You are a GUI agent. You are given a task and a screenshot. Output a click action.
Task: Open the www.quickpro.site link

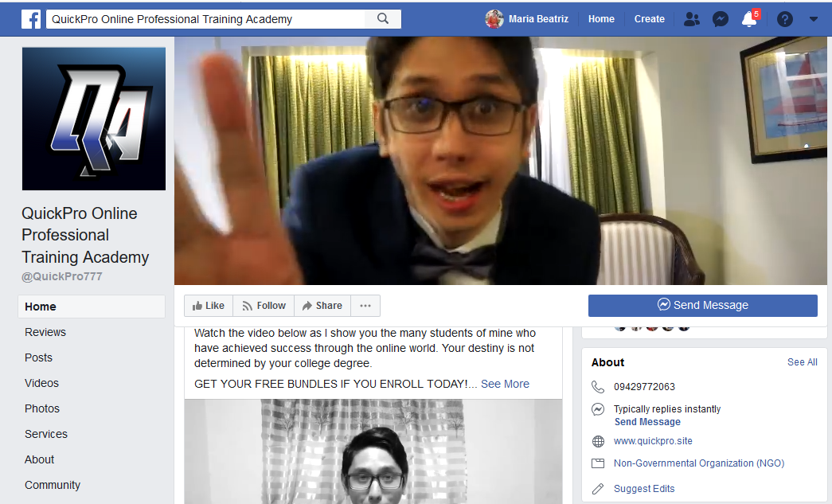pos(653,441)
